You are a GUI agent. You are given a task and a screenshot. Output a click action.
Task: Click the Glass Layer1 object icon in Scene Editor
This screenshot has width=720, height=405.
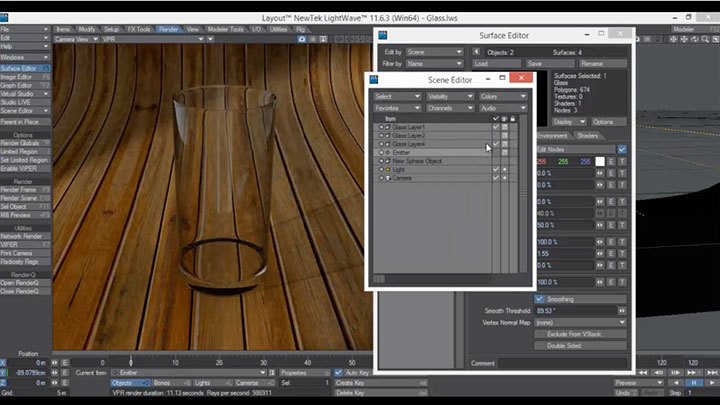(x=388, y=127)
